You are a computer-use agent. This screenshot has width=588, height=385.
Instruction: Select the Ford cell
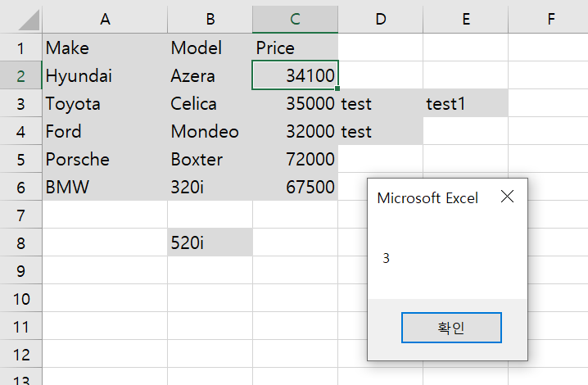point(105,131)
